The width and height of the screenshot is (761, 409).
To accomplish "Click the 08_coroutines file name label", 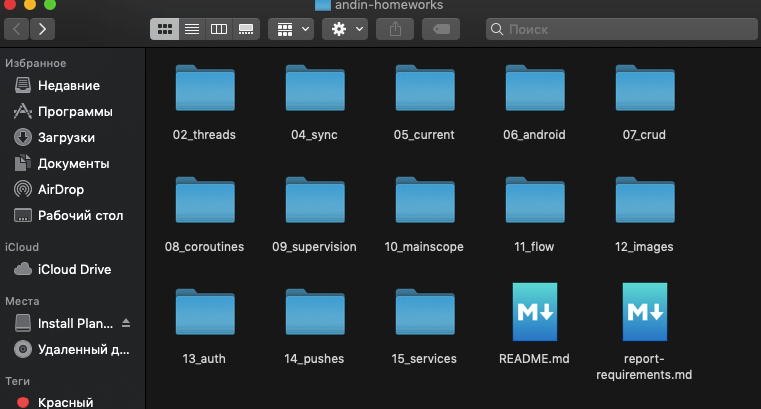I will pos(204,246).
